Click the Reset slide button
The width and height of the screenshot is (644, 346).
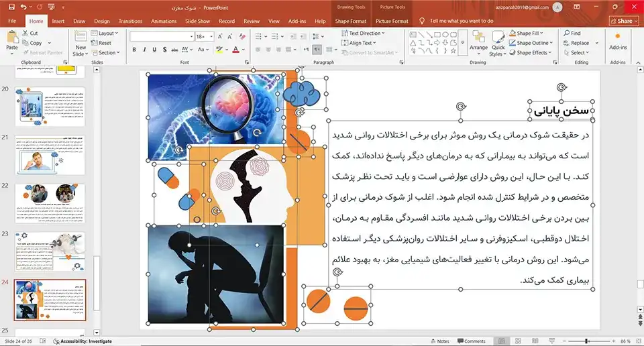tap(101, 43)
